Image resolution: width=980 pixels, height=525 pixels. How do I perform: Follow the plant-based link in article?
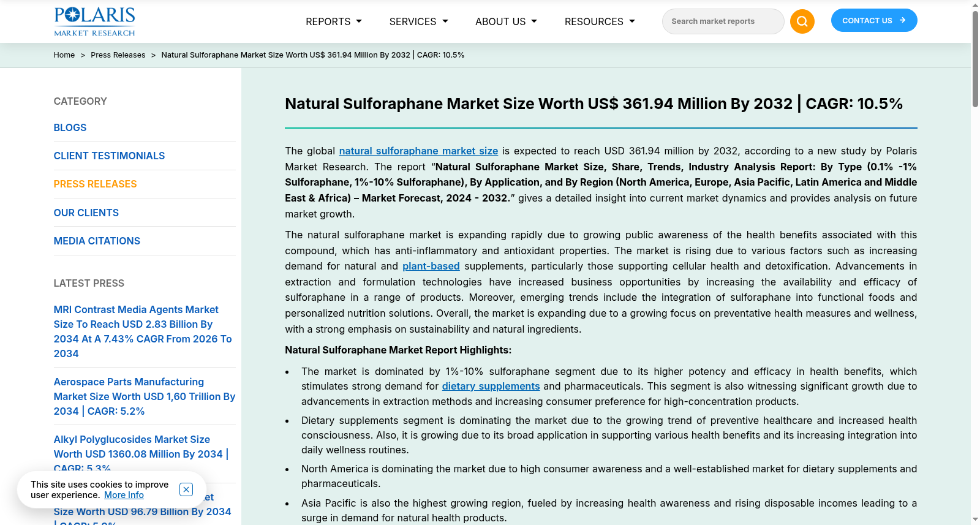[431, 266]
